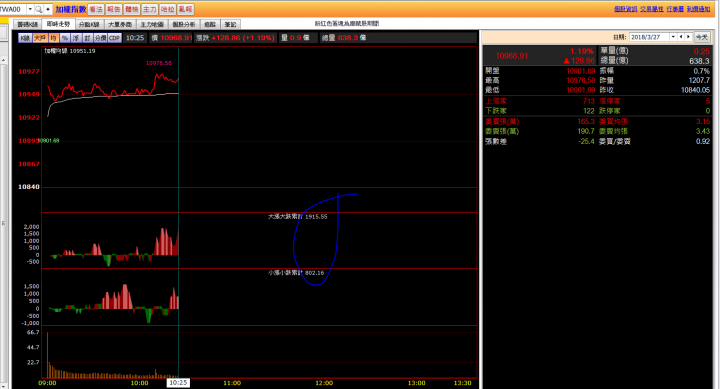Click the 下跌家 122 row
The width and height of the screenshot is (720, 389).
tap(540, 111)
